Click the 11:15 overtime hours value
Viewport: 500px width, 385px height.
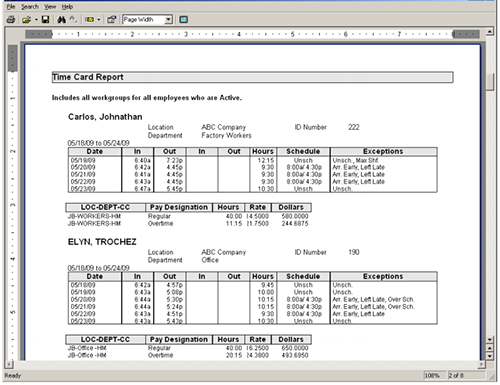tap(234, 223)
